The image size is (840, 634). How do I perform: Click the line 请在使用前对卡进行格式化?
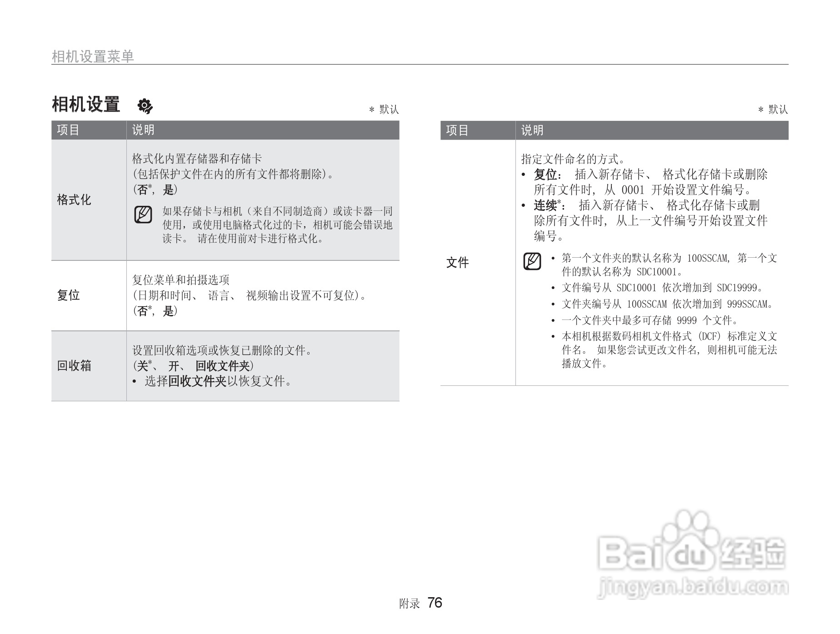(261, 239)
